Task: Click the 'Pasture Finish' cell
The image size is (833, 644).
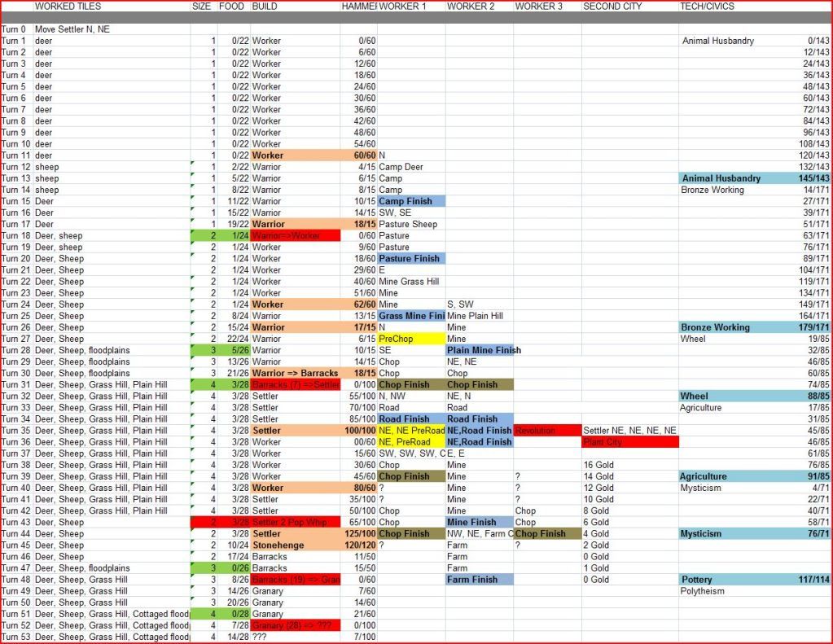Action: [x=411, y=258]
